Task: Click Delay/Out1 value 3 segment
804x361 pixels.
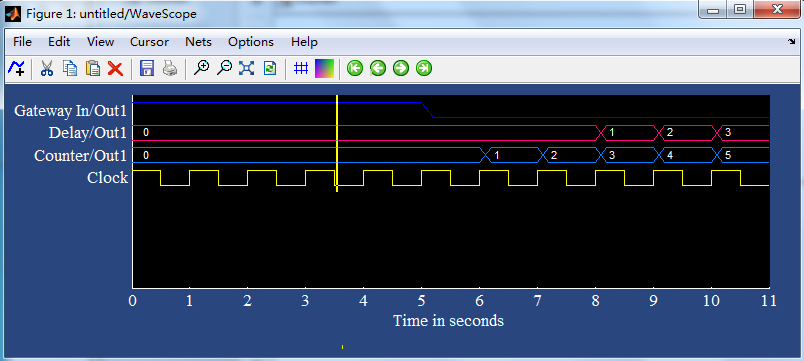Action: tap(743, 133)
